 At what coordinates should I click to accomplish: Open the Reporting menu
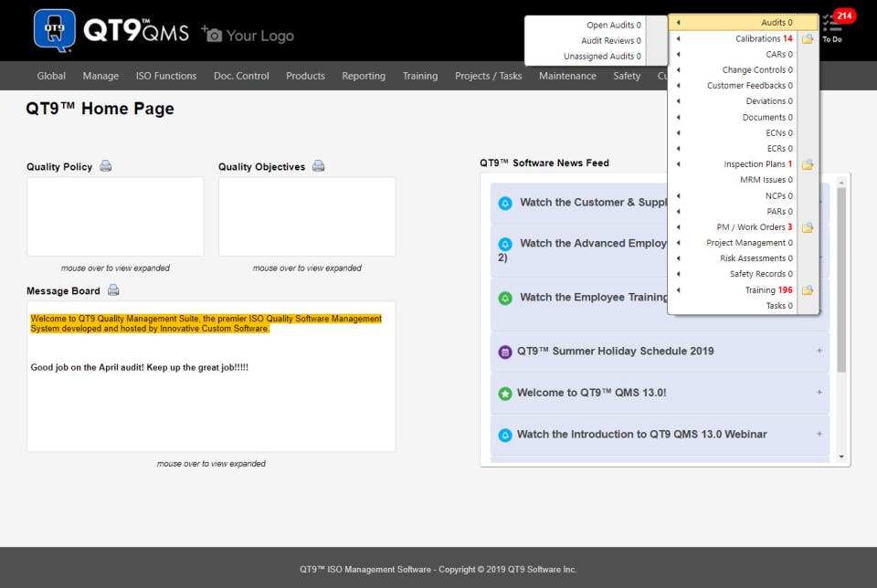(x=364, y=76)
